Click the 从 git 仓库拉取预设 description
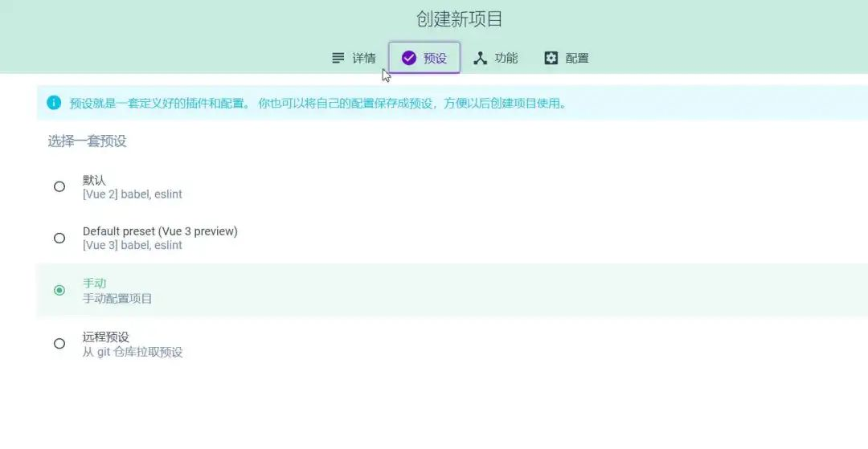 (x=133, y=353)
